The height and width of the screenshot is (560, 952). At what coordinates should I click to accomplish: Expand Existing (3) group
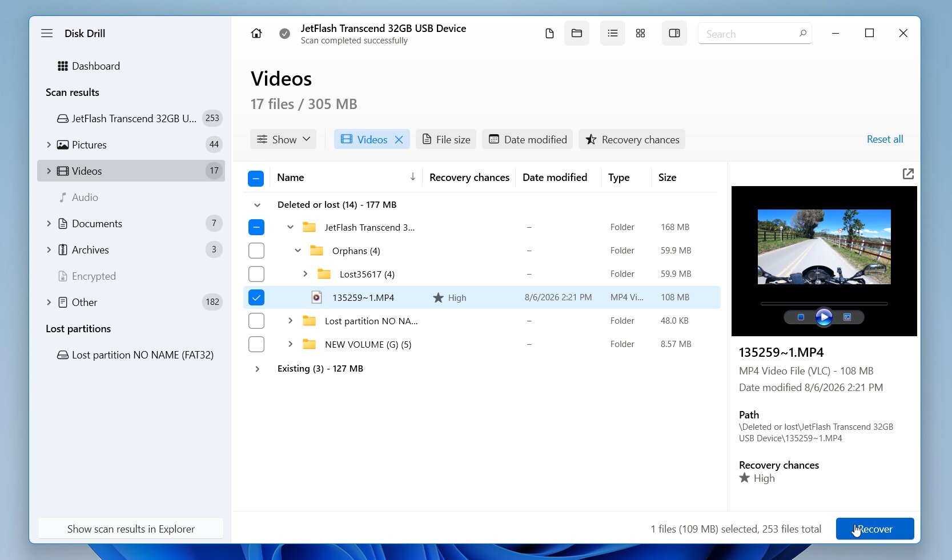tap(257, 369)
